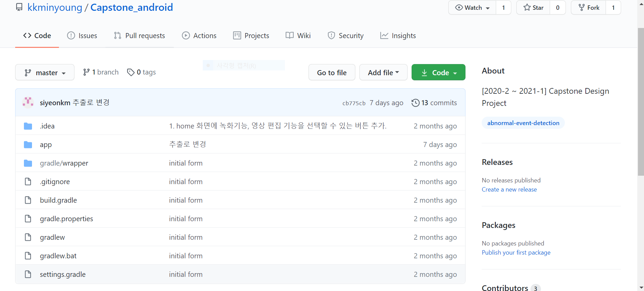The height and width of the screenshot is (291, 644).
Task: Click the forks count 1 beside Fork
Action: tap(613, 7)
